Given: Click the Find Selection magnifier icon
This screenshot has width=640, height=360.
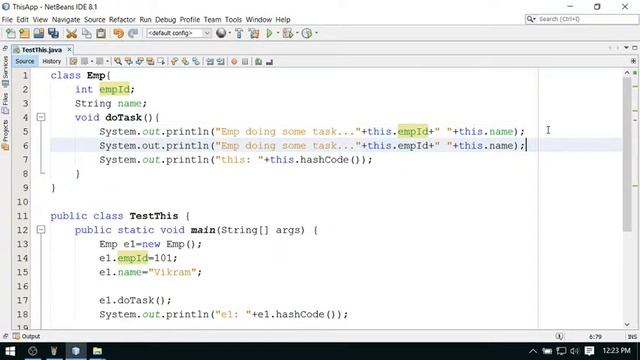Looking at the screenshot, I should pyautogui.click(x=118, y=62).
